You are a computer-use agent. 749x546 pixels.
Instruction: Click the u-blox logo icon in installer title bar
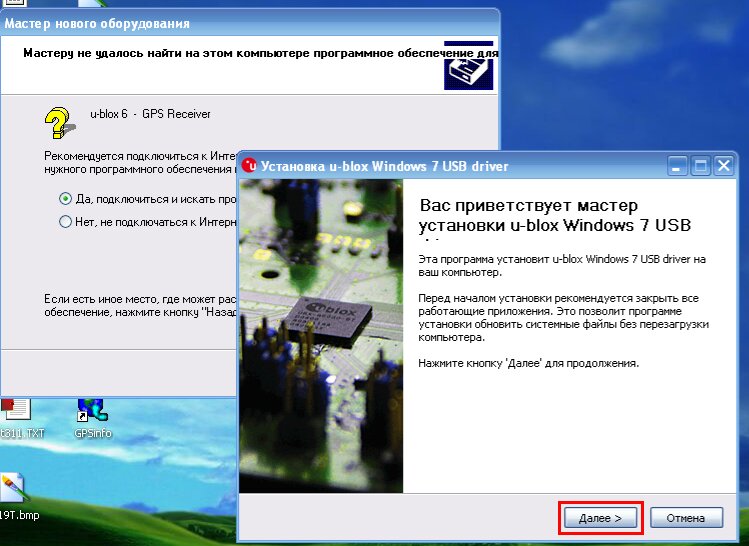click(x=249, y=165)
